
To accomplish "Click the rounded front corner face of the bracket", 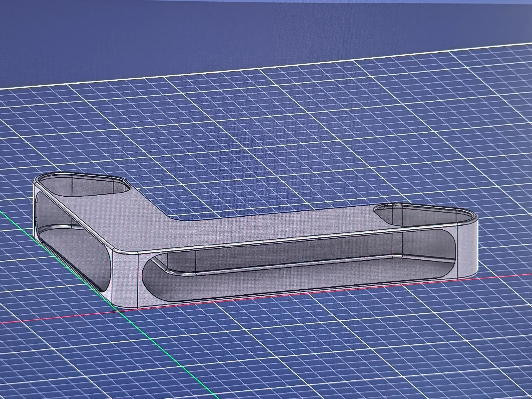I will click(x=125, y=278).
